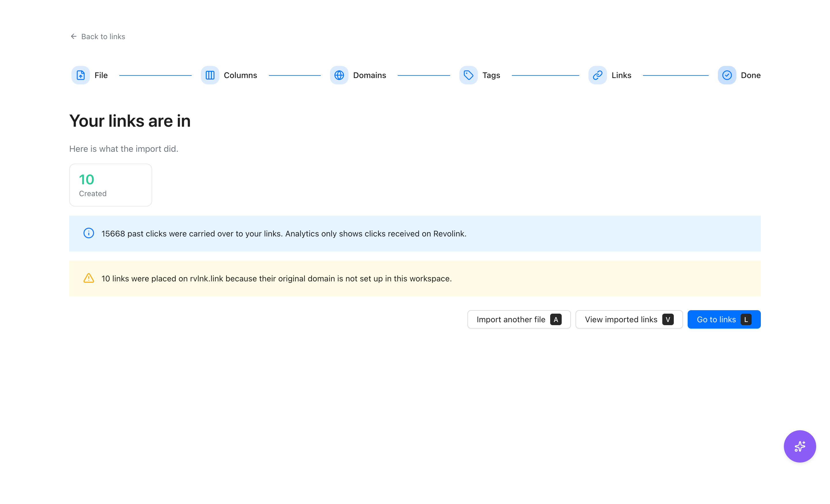Click the Columns step icon
830x504 pixels.
click(x=210, y=75)
